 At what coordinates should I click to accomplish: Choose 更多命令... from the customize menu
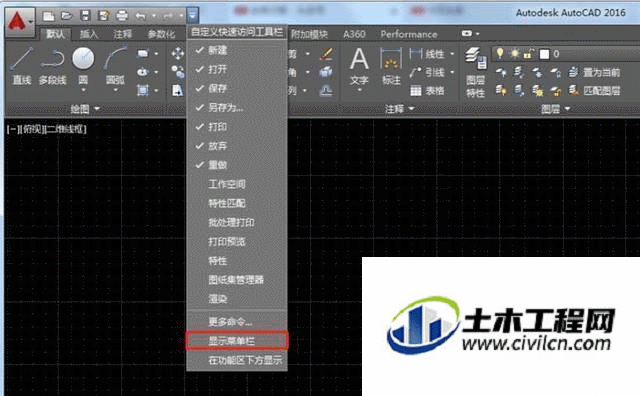pyautogui.click(x=237, y=322)
